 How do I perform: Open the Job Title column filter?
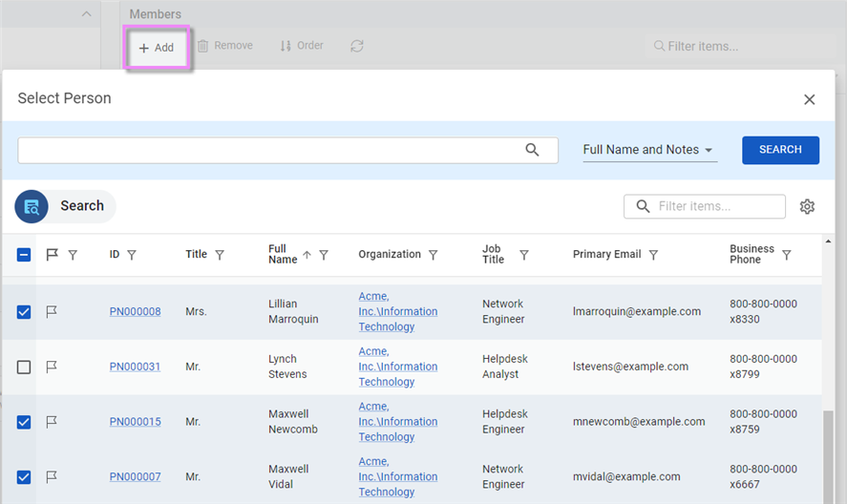coord(524,255)
